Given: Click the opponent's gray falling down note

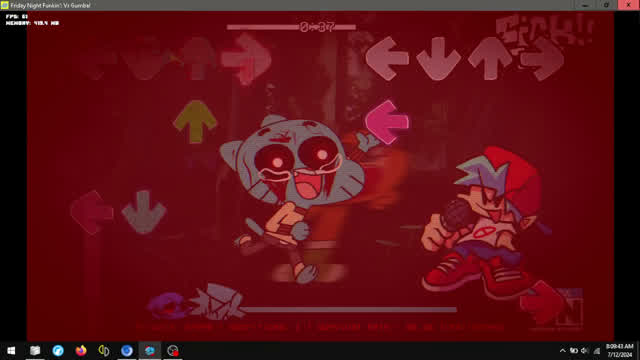Looking at the screenshot, I should click(144, 212).
